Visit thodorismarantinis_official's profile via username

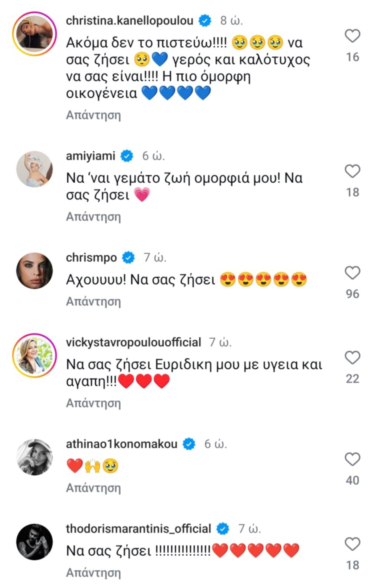coord(138,529)
